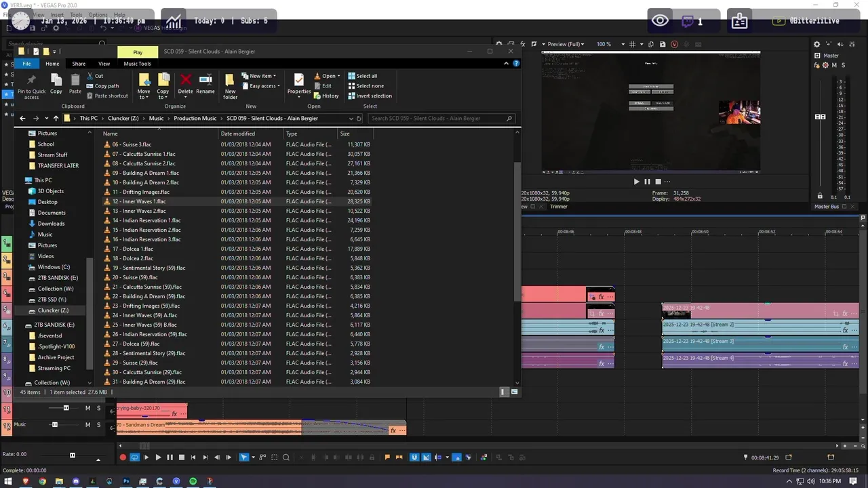Screen dimensions: 868x488
Task: Toggle the Master fader channel lock icon
Action: tap(819, 197)
